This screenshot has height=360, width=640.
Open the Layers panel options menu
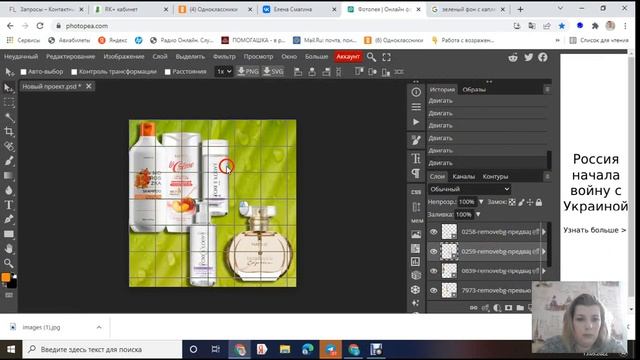547,176
